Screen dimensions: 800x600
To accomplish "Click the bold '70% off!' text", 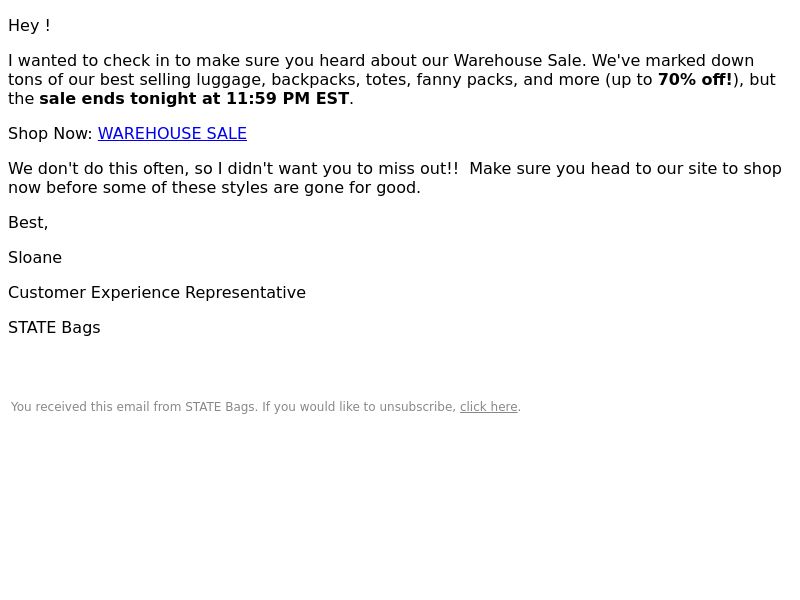I will (695, 80).
